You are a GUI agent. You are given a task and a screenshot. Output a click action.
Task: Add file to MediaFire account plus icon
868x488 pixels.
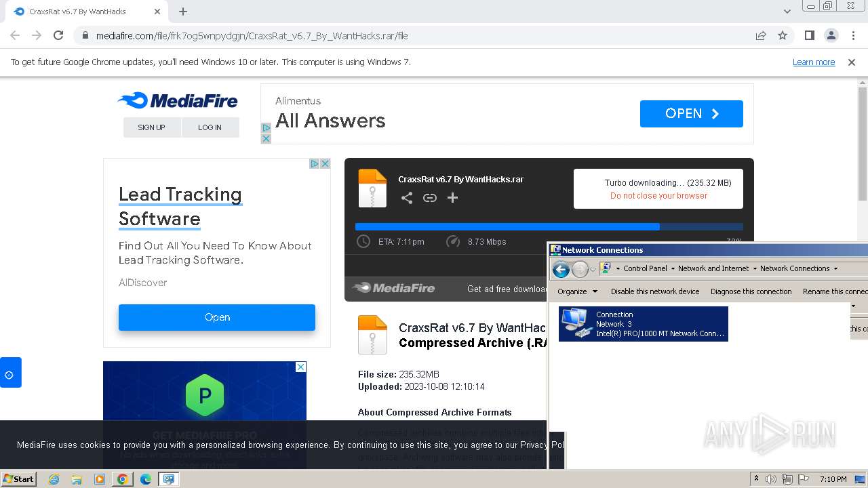coord(452,198)
